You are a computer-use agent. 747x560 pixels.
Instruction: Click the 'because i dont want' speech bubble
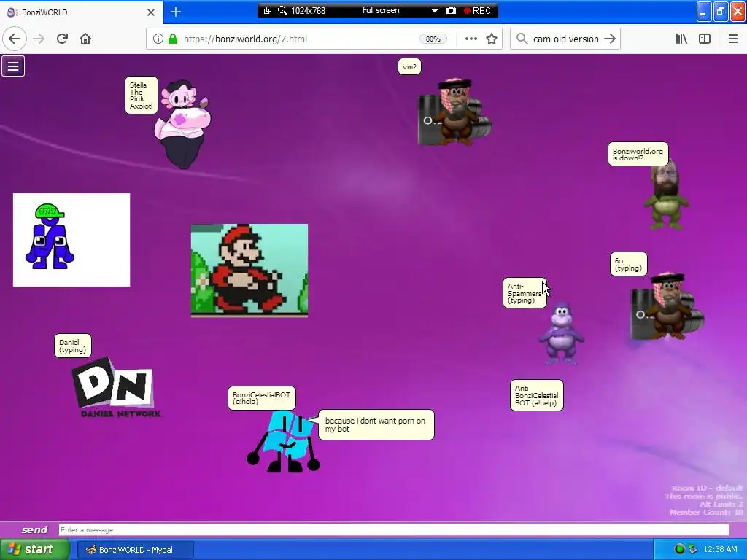click(x=376, y=425)
